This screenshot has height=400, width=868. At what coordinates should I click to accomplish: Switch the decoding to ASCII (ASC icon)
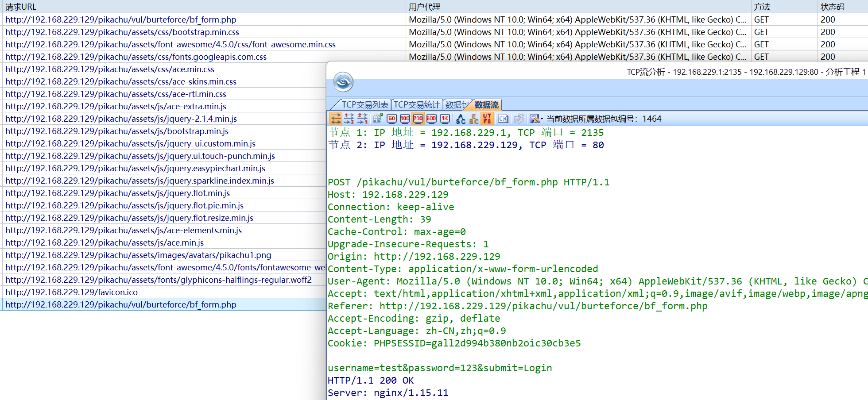tap(461, 119)
